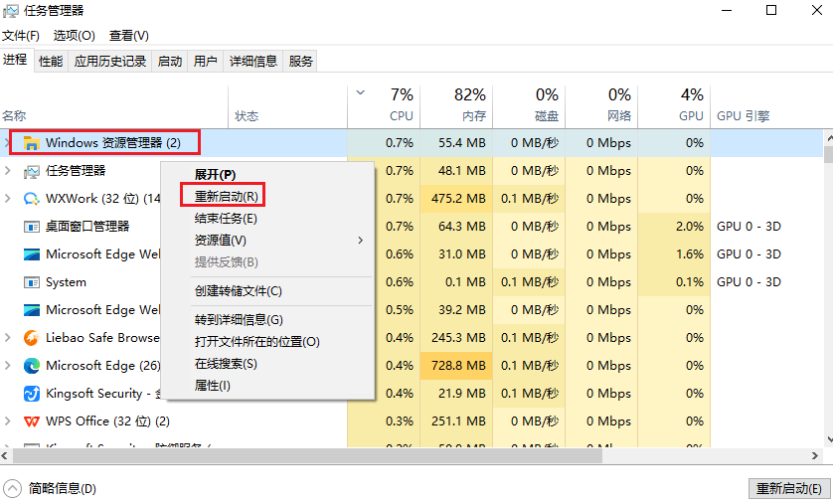This screenshot has width=833, height=504.
Task: Click the WXWork process icon
Action: click(32, 199)
